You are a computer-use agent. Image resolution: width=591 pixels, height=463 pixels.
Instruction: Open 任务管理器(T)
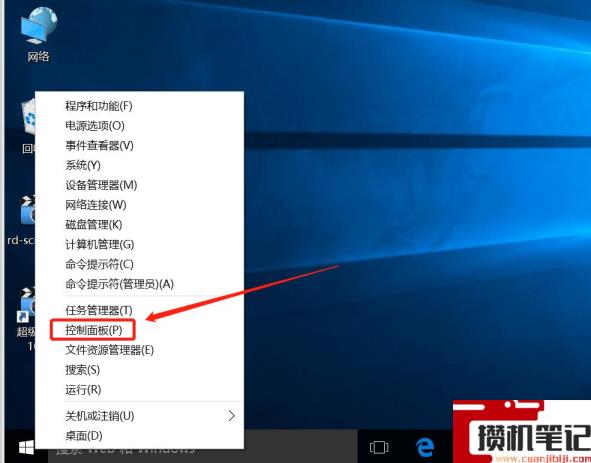pyautogui.click(x=99, y=310)
